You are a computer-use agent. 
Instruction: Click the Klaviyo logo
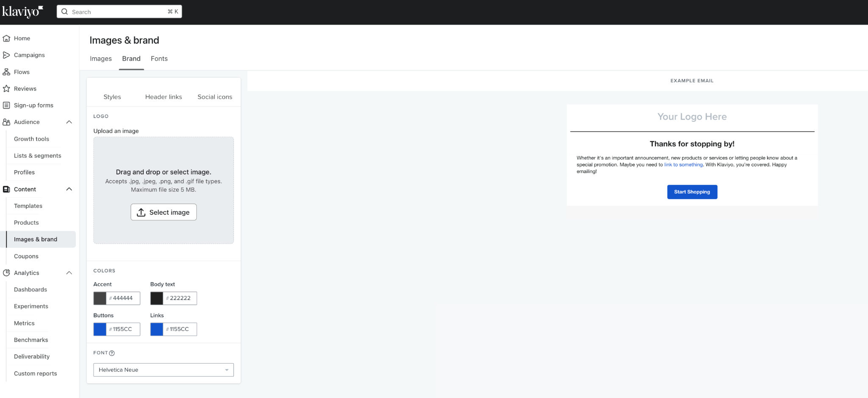point(22,11)
